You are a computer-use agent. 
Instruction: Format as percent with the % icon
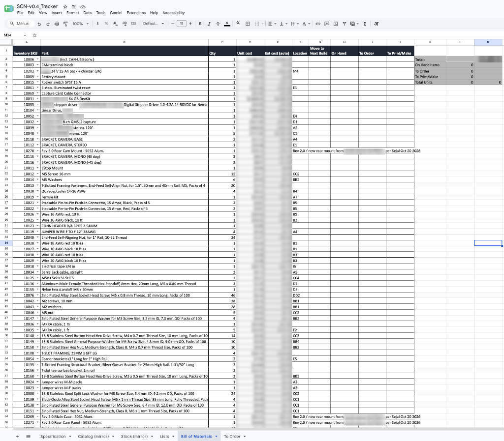click(x=106, y=24)
